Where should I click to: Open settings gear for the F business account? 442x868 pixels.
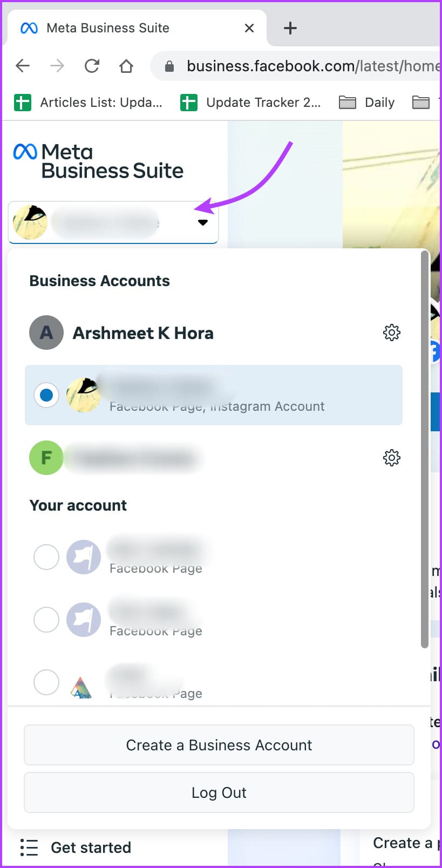click(x=392, y=458)
